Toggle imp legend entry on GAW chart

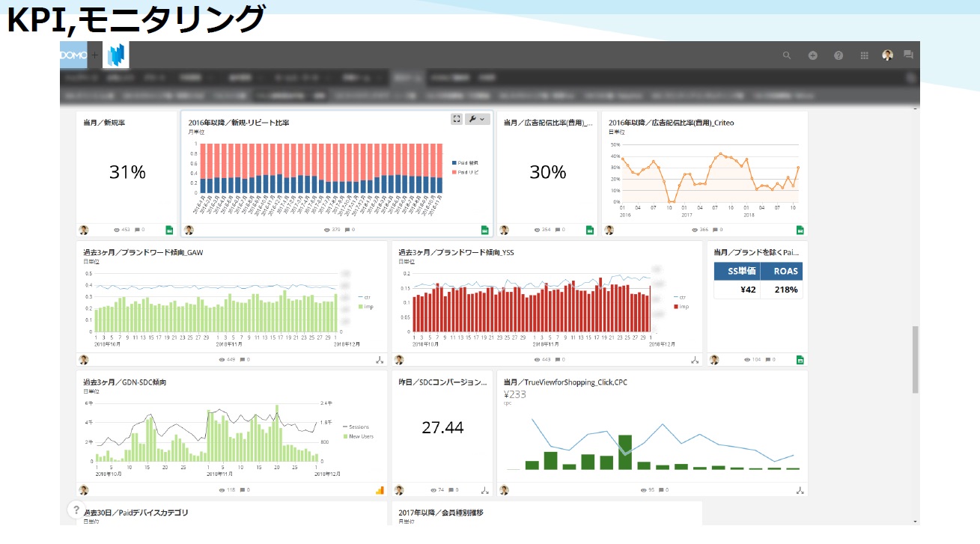(366, 307)
